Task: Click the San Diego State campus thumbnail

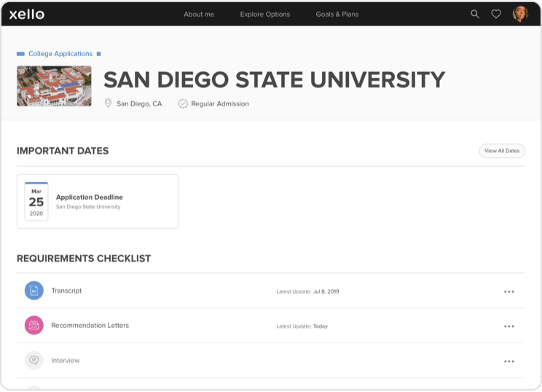Action: (x=54, y=86)
